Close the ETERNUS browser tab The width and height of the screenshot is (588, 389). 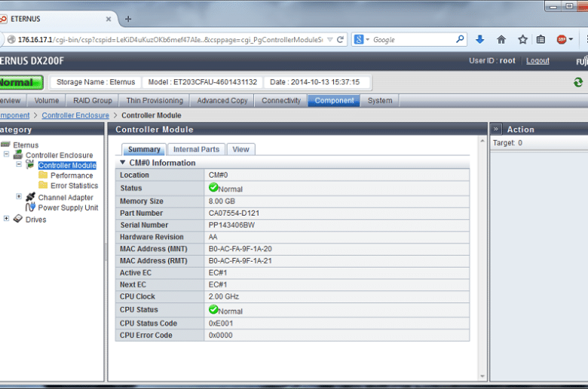(109, 19)
